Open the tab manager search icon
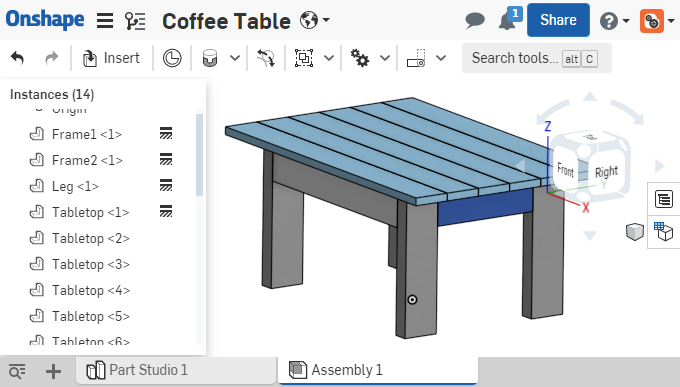 [17, 371]
